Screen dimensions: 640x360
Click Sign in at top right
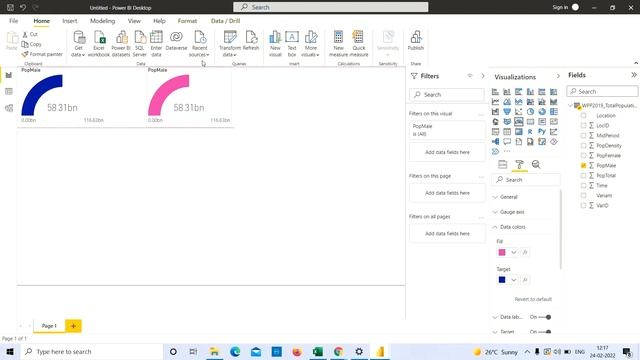560,7
